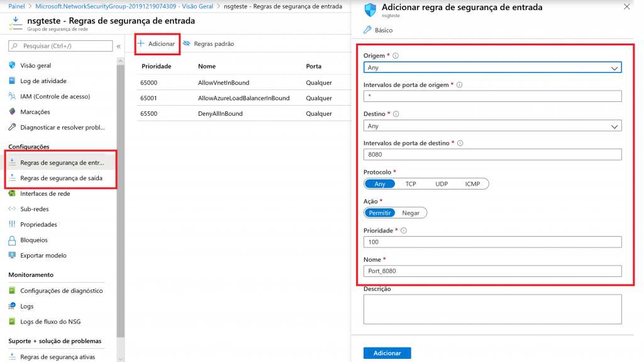The height and width of the screenshot is (362, 644).
Task: Expand the Origem dropdown
Action: point(492,67)
